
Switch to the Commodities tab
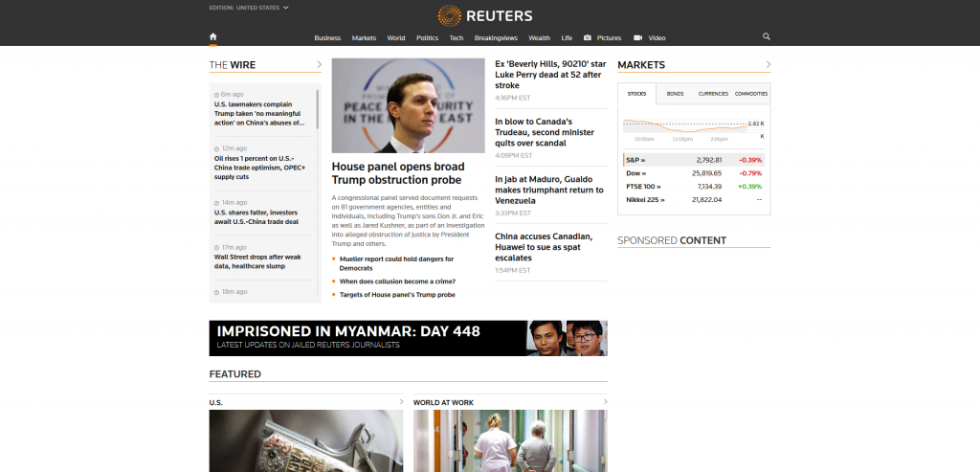751,94
